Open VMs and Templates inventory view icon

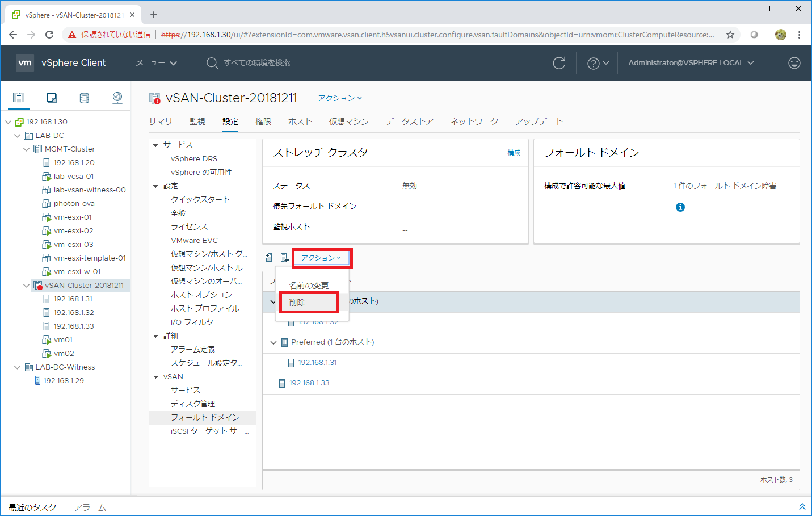coord(52,98)
